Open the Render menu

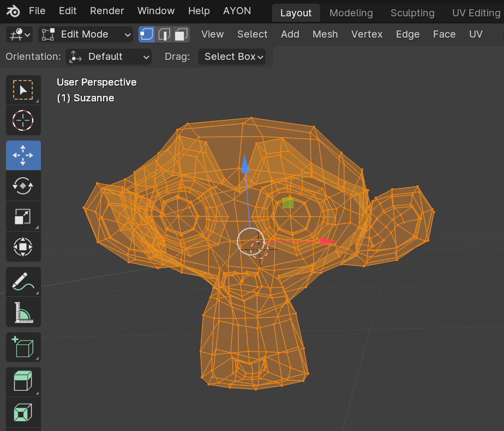point(107,11)
